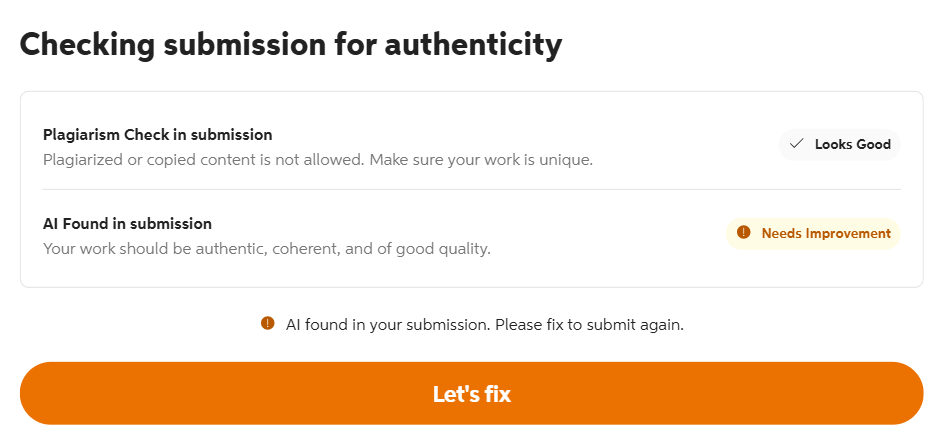Image resolution: width=934 pixels, height=446 pixels.
Task: Select the Needs Improvement status badge
Action: pos(812,233)
